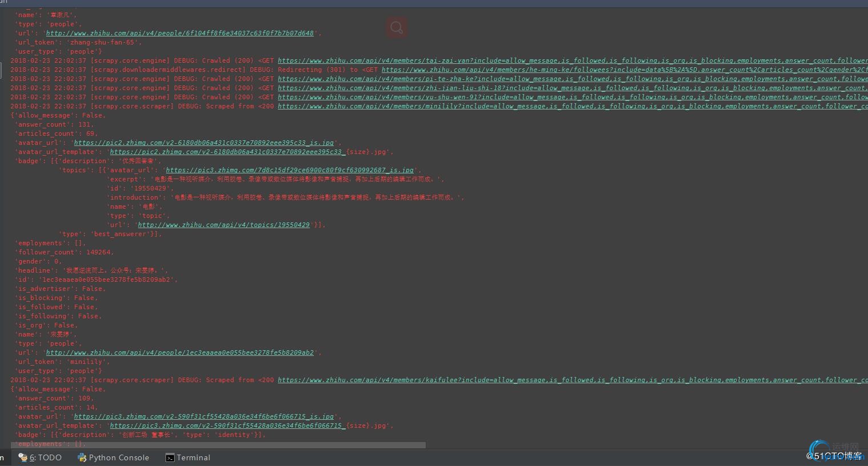Viewport: 868px width, 466px height.
Task: Click the 'follower_count': 149264 line
Action: (64, 252)
